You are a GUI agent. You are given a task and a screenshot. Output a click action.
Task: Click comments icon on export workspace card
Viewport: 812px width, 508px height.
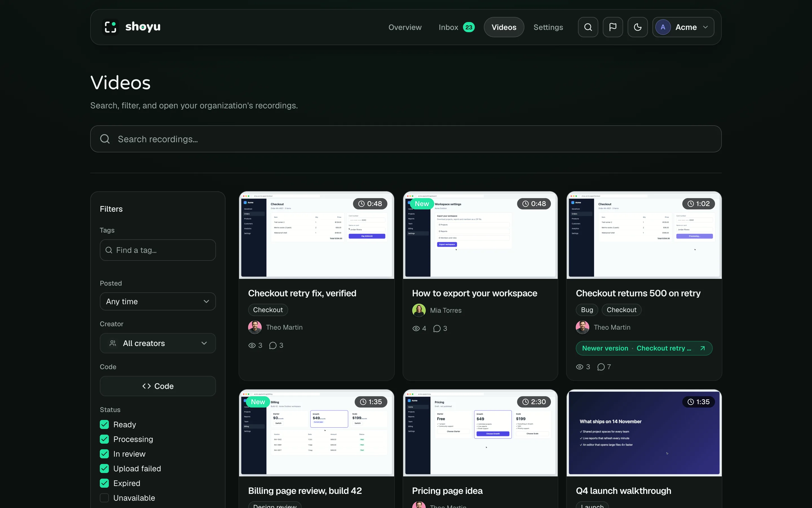click(x=437, y=329)
